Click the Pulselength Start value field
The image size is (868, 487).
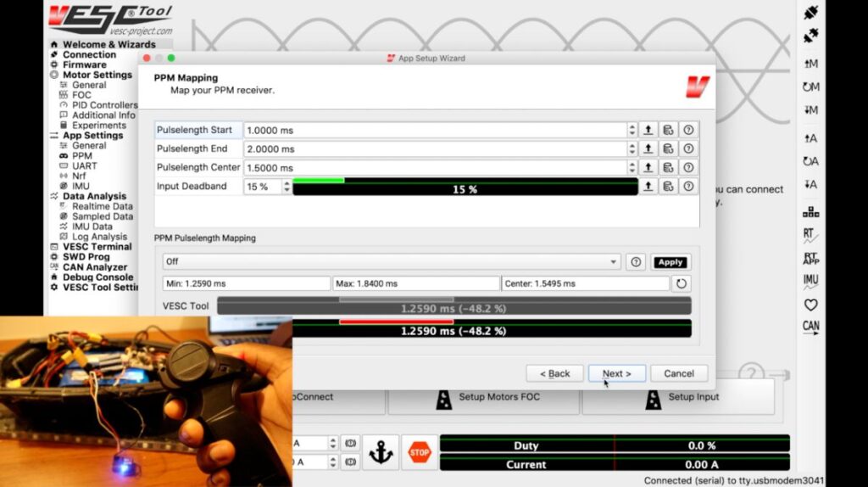click(x=435, y=130)
